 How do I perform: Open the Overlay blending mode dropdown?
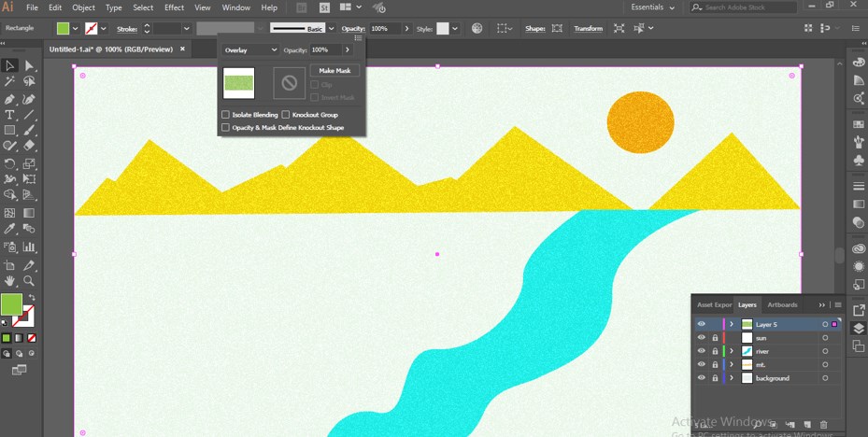tap(250, 49)
